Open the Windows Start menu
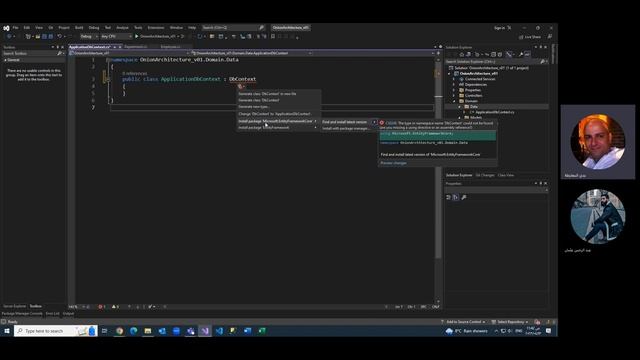Screen dimensions: 640x360 [7, 331]
